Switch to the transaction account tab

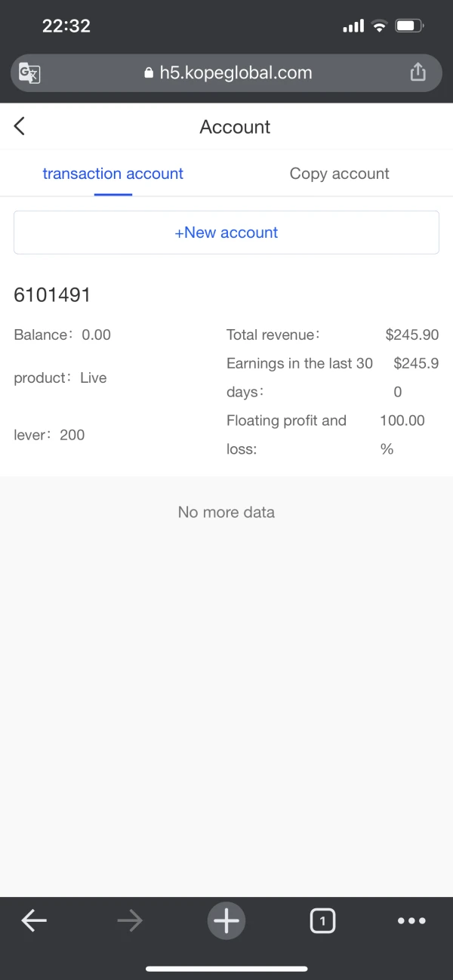pos(113,174)
